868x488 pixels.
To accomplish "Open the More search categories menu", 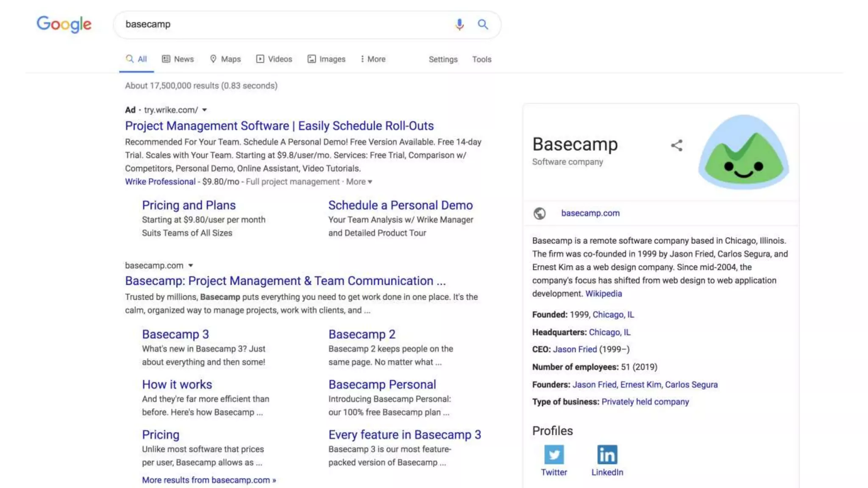I will [x=373, y=59].
